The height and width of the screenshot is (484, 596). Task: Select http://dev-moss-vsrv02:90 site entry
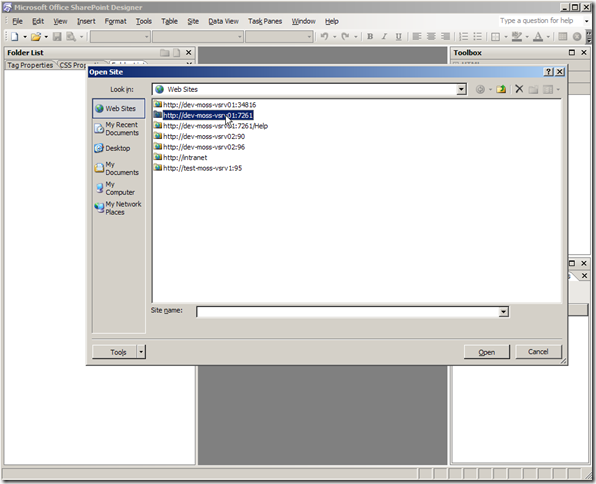click(x=199, y=136)
